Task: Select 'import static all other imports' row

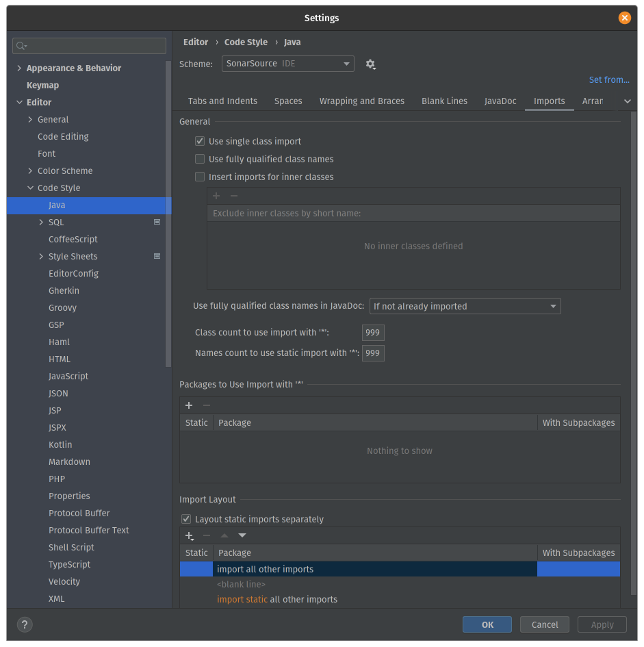Action: 400,599
